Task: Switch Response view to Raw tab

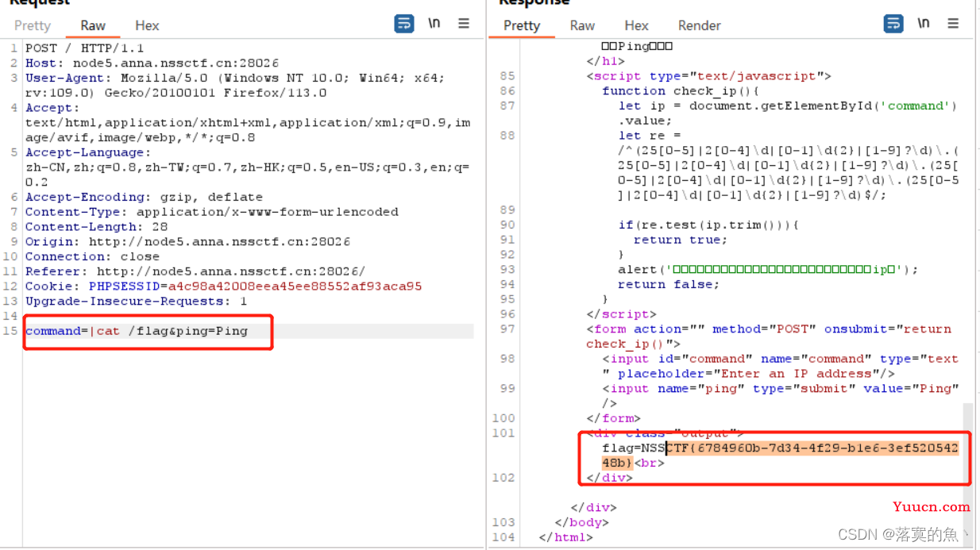Action: (x=582, y=25)
